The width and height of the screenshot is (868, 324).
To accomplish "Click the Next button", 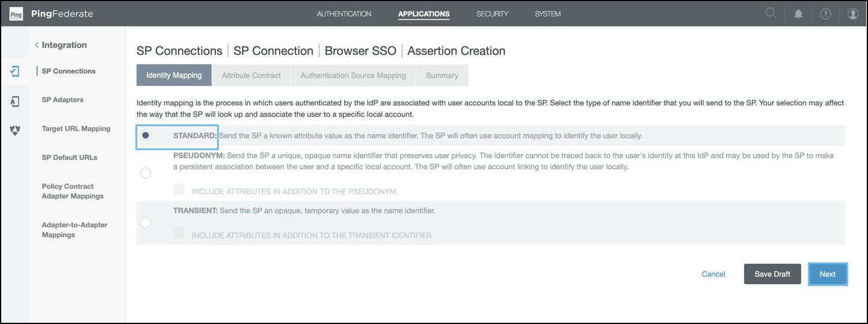I will point(827,274).
